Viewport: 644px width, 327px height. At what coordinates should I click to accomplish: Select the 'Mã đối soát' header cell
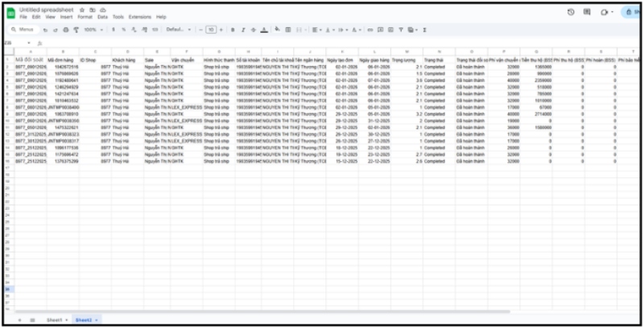point(31,60)
